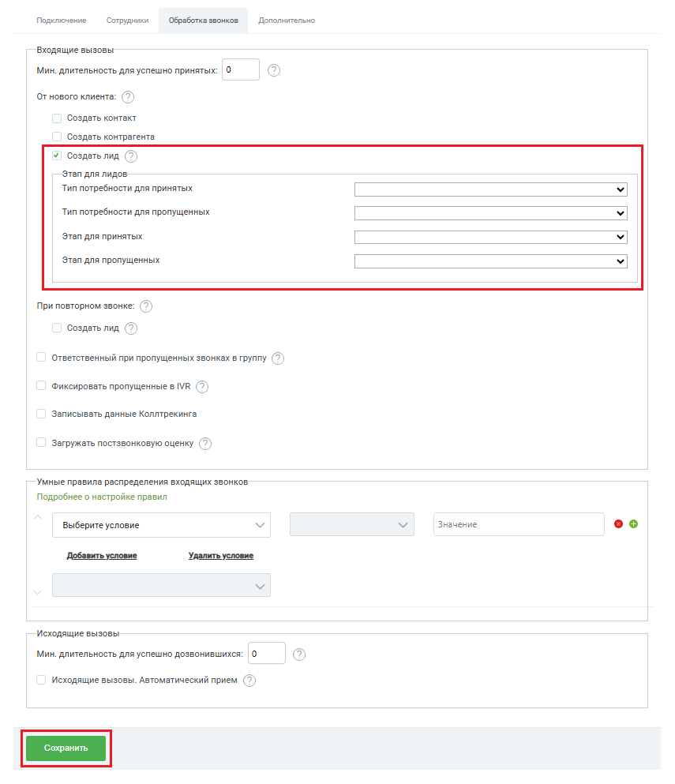Click the 'Значение' input field
Image resolution: width=675 pixels, height=784 pixels.
click(x=519, y=524)
